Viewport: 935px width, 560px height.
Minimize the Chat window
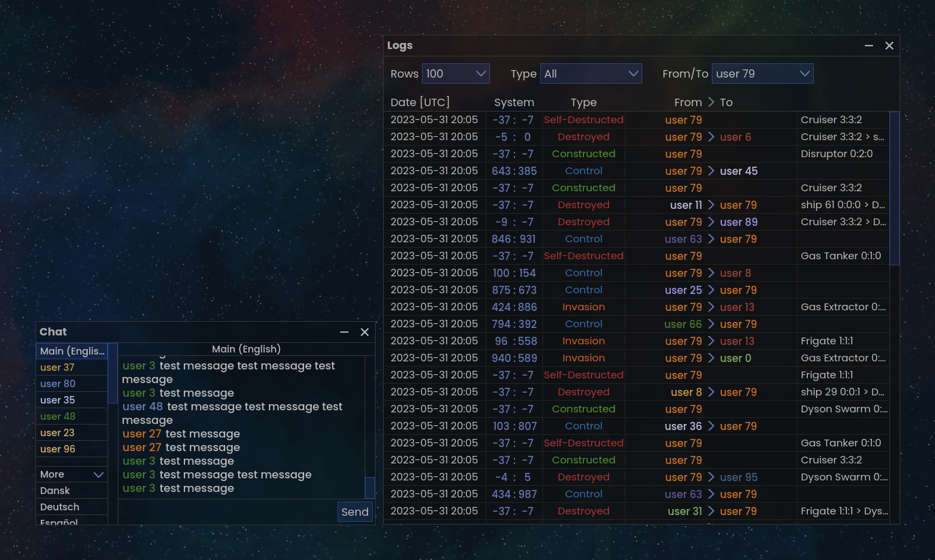(344, 332)
